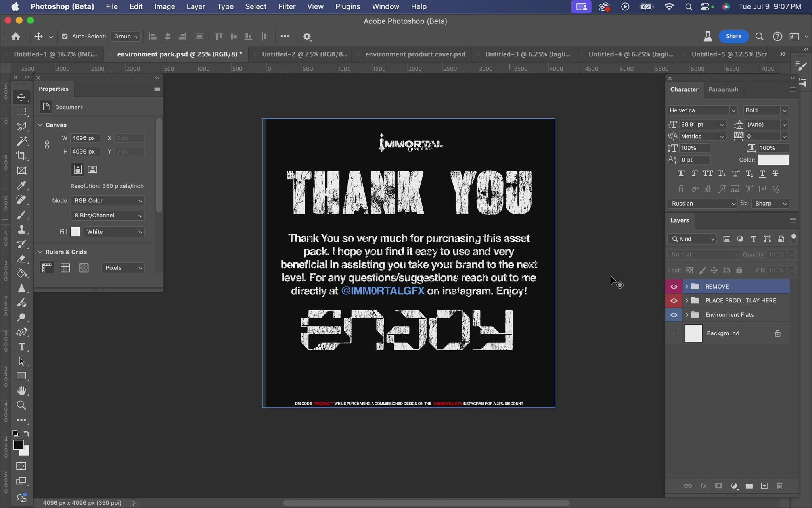Click Add layer style fx icon

pos(703,486)
